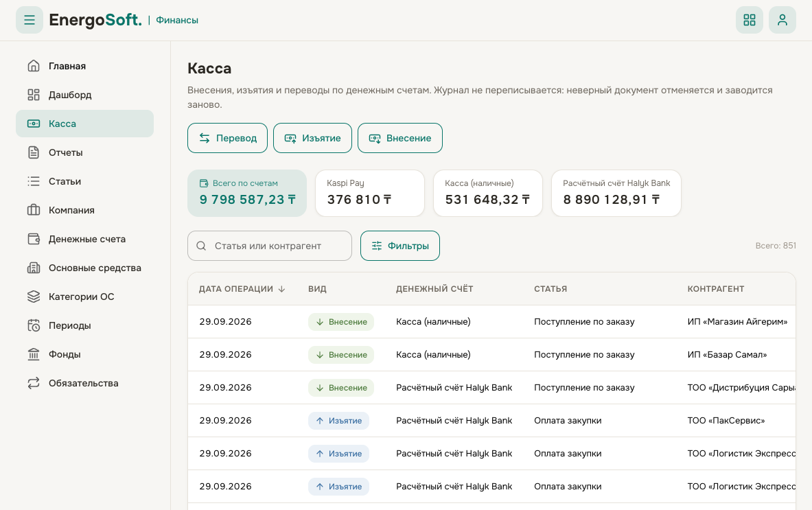This screenshot has height=510, width=812.
Task: Sort by Дата операции column header
Action: (x=242, y=289)
